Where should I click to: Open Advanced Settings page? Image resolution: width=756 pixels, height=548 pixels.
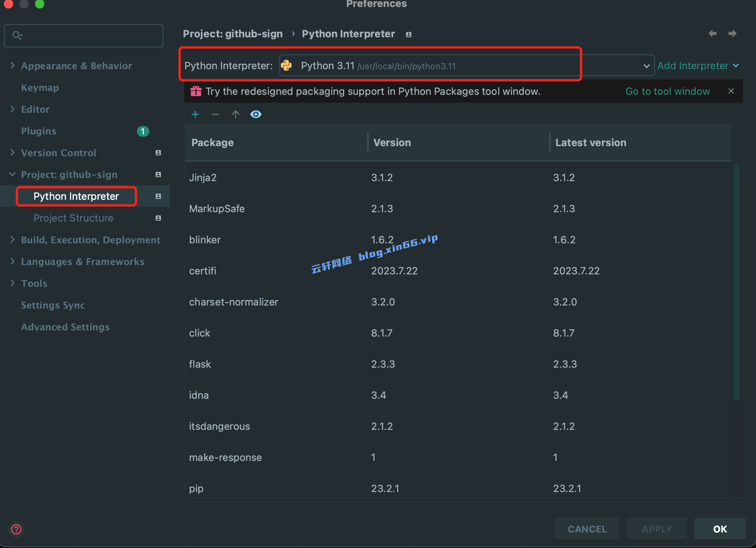pos(65,327)
